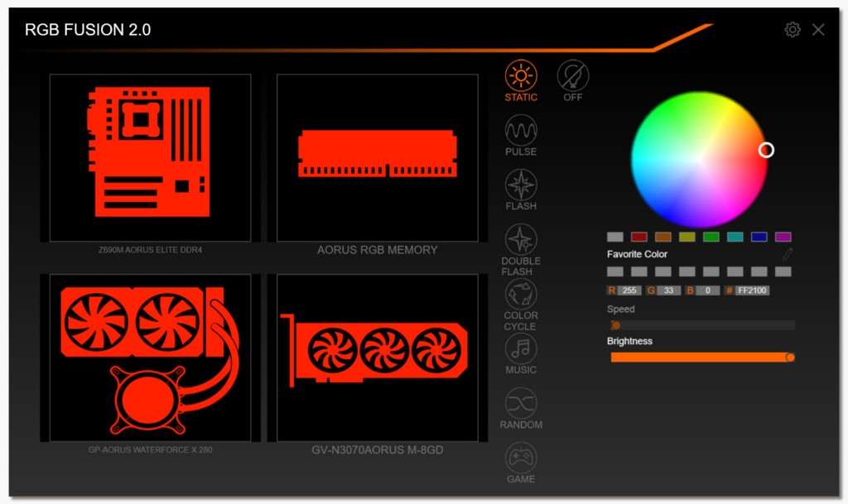Select the Random lighting mode
The height and width of the screenshot is (504, 848).
(x=521, y=403)
